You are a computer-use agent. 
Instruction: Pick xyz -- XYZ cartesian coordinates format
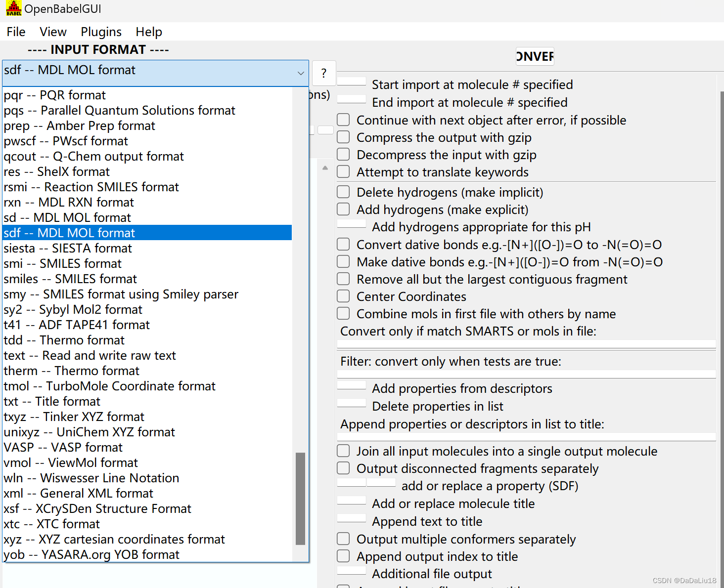[x=147, y=539]
